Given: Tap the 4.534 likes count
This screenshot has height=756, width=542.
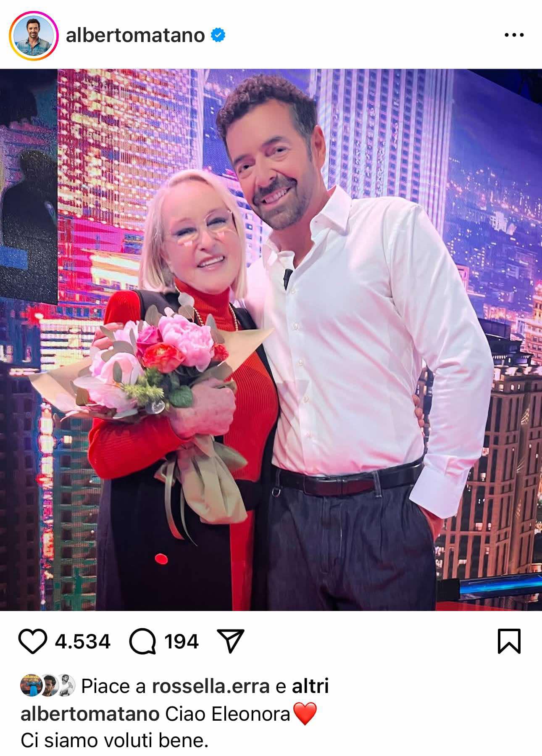Looking at the screenshot, I should pos(83,642).
